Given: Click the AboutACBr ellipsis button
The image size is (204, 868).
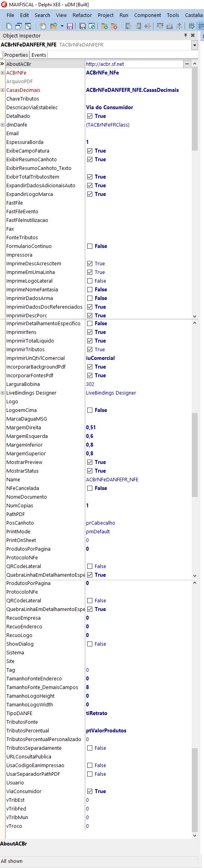Looking at the screenshot, I should (187, 64).
